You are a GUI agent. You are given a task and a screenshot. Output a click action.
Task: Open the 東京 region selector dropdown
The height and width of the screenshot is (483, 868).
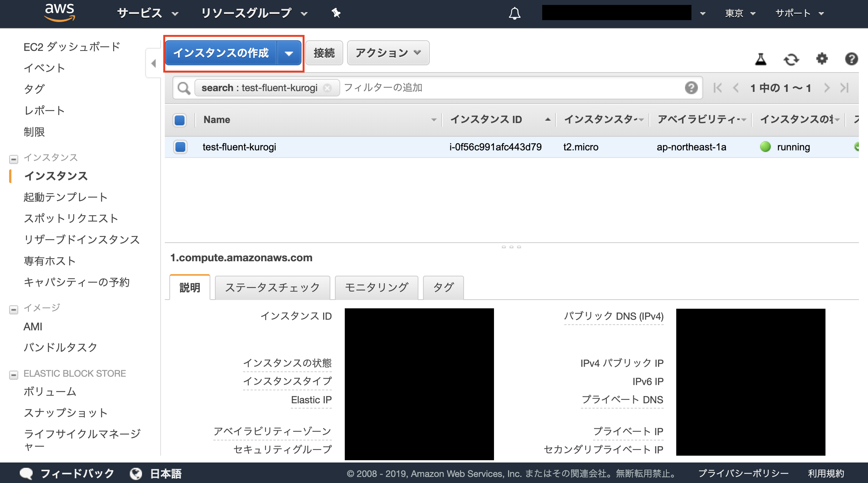(x=739, y=13)
